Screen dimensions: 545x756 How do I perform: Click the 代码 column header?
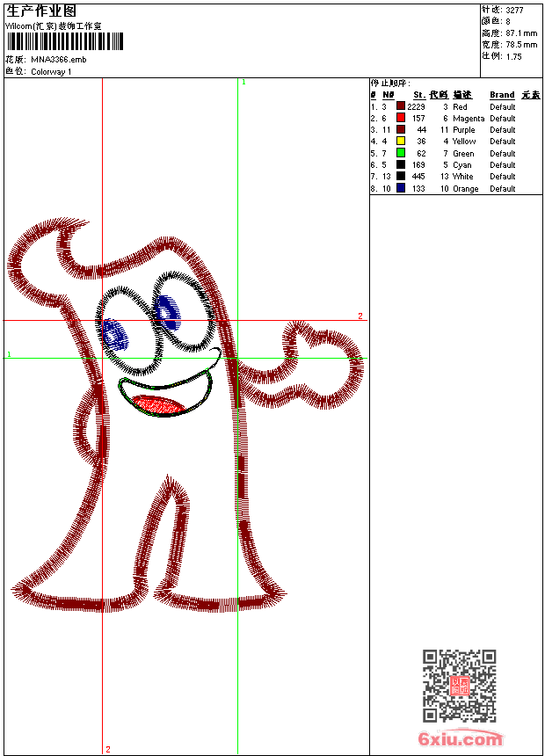click(x=439, y=95)
